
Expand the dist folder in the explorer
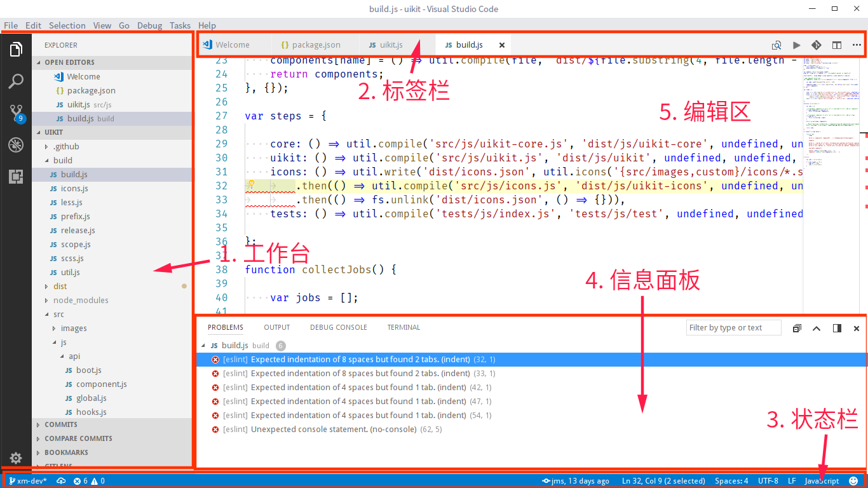tap(60, 286)
